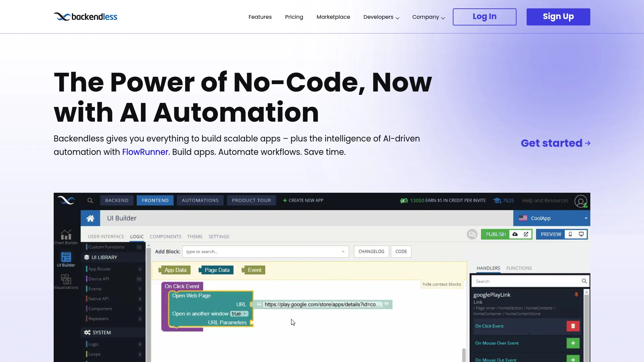This screenshot has width=644, height=362.
Task: Open the AUTOMATIONS section
Action: [x=200, y=200]
